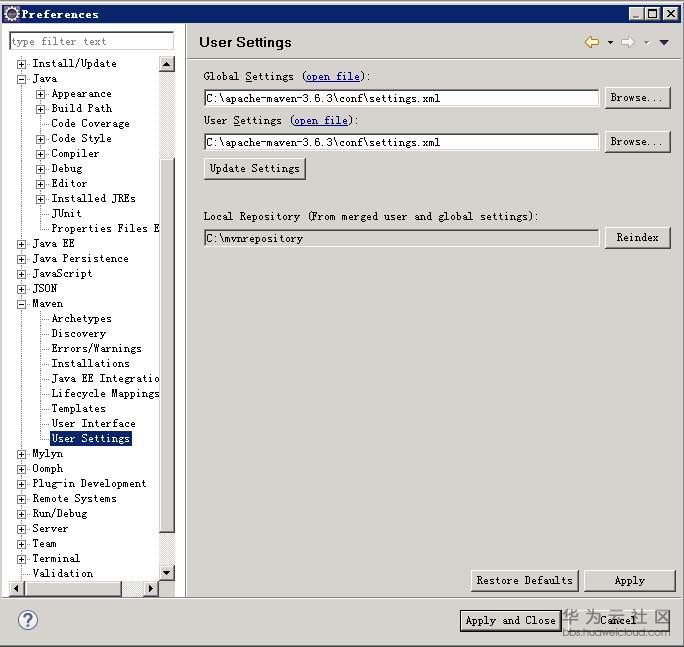Click horizontal scrollbar right arrow

click(x=151, y=589)
